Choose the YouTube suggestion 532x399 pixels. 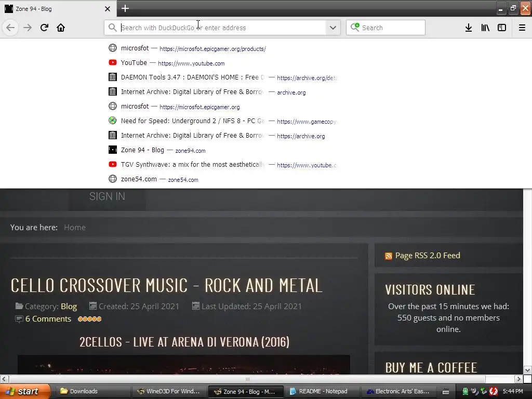(222, 63)
